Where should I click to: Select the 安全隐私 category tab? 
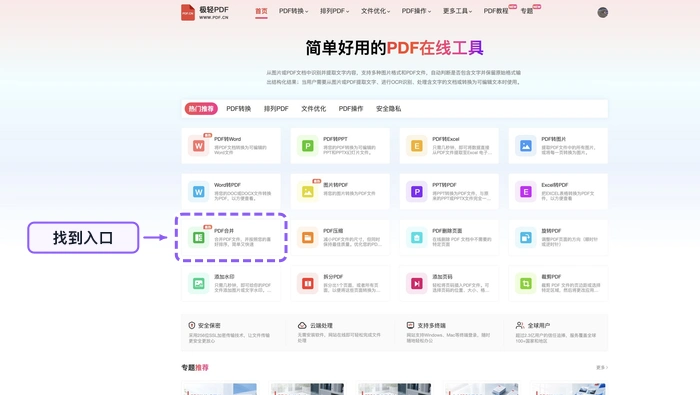(x=388, y=108)
